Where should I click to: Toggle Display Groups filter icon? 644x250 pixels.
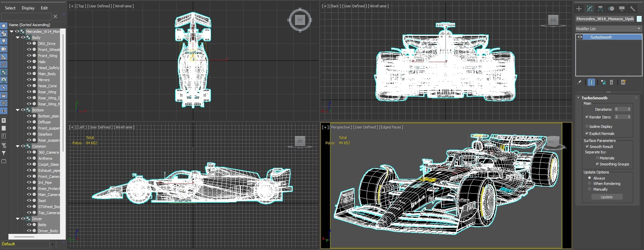coord(4,72)
